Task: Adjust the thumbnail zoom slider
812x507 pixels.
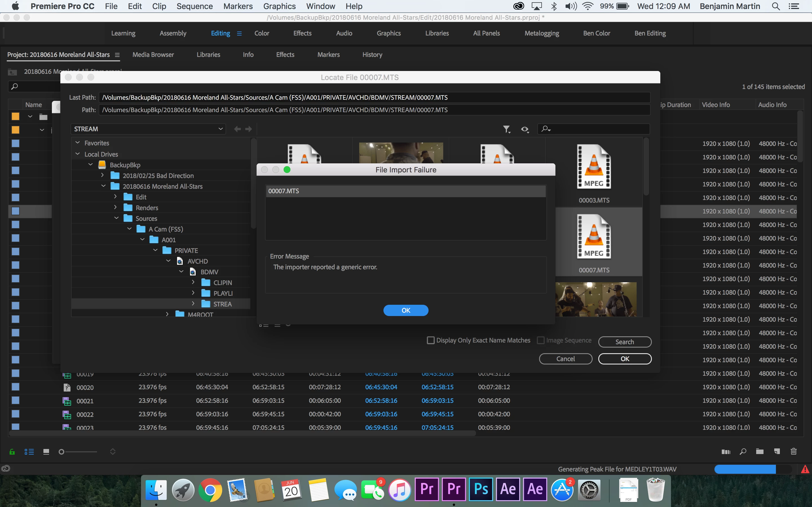Action: pyautogui.click(x=62, y=452)
